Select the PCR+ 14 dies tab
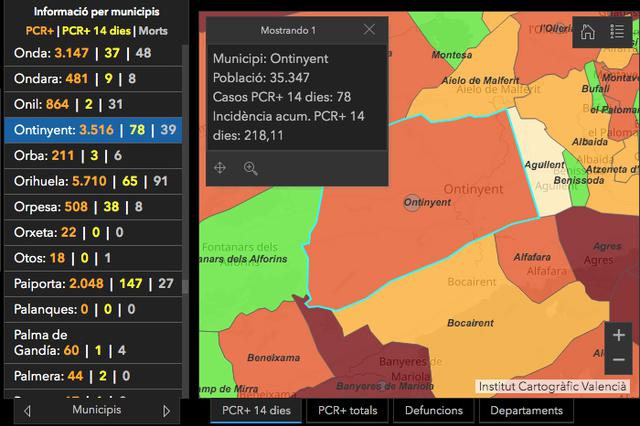Screen dimensions: 640x426 256,410
